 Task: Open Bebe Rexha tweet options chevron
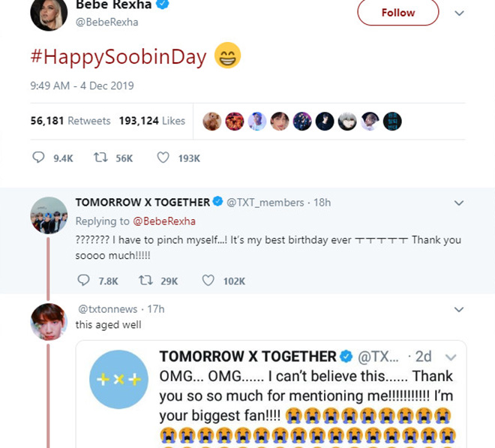coord(460,13)
